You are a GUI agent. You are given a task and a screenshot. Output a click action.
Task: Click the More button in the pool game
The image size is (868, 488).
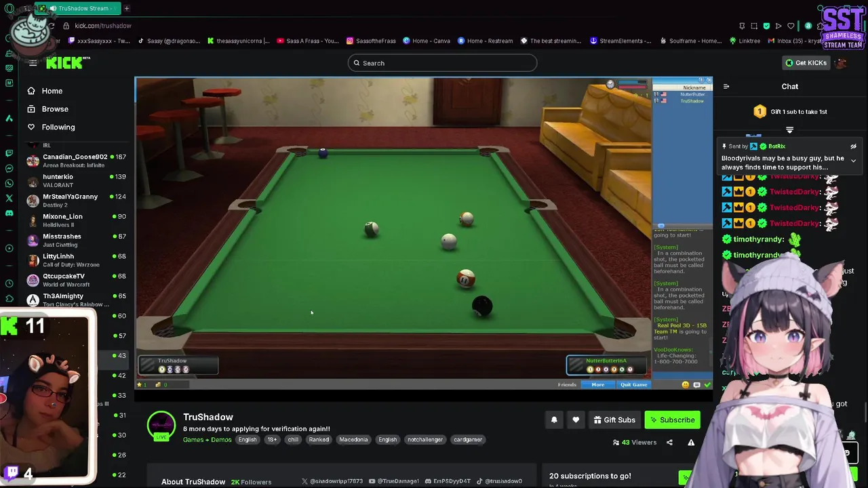click(598, 385)
